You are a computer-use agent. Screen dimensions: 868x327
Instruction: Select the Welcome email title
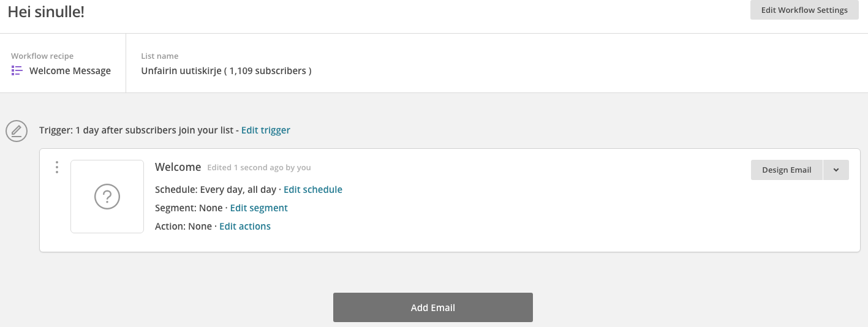click(x=178, y=167)
